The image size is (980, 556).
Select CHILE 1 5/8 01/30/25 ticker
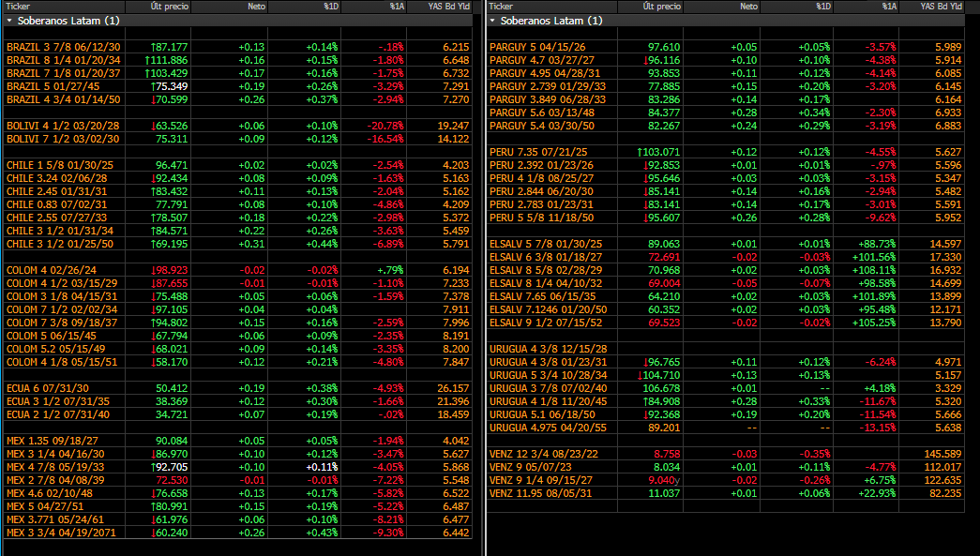[x=60, y=165]
